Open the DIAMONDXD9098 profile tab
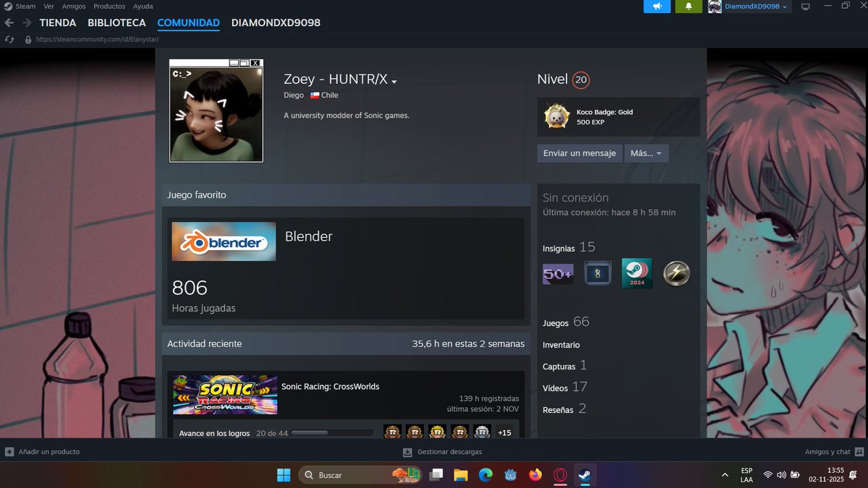868x488 pixels. (x=276, y=22)
